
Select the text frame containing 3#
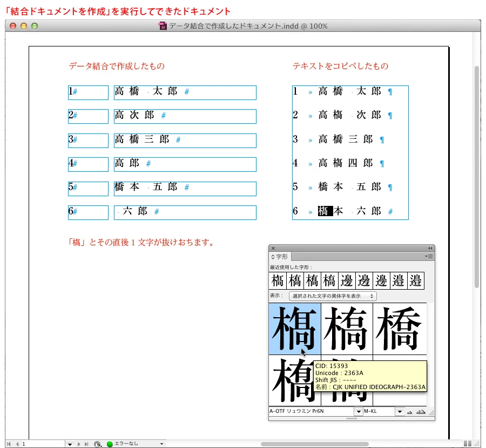point(89,141)
